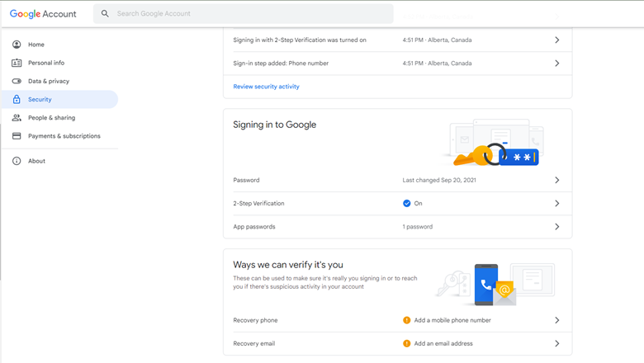Image resolution: width=644 pixels, height=363 pixels.
Task: Click the People & sharing icon
Action: click(x=17, y=118)
